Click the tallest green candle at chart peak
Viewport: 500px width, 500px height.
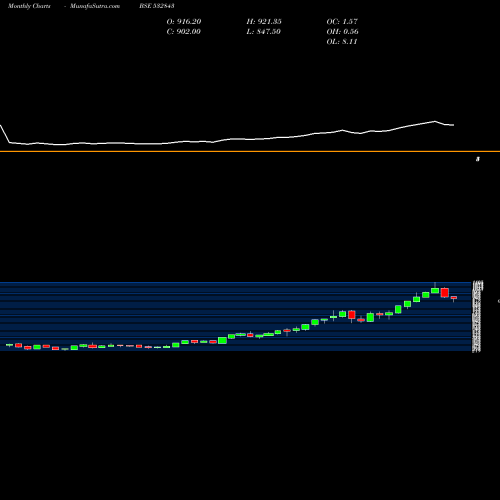(x=435, y=290)
